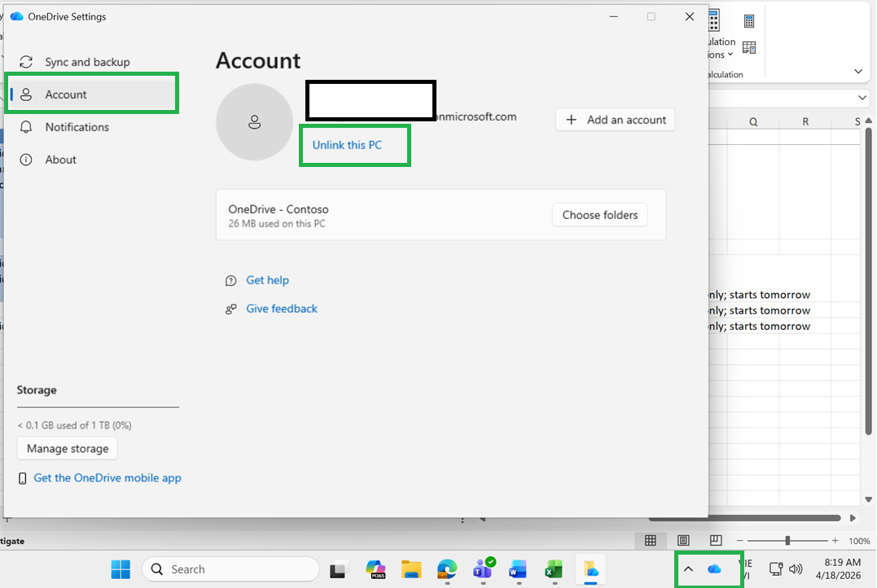The image size is (877, 588).
Task: Click the Add an account button
Action: point(616,120)
